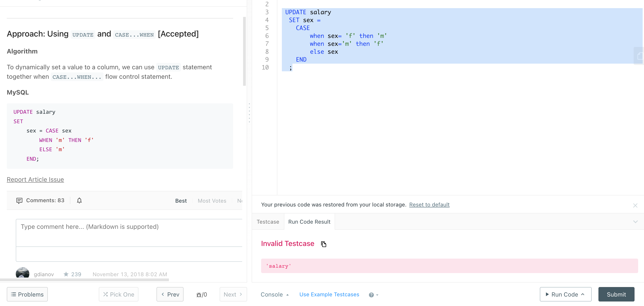The width and height of the screenshot is (644, 306).
Task: Click the MySQL heading
Action: (18, 92)
